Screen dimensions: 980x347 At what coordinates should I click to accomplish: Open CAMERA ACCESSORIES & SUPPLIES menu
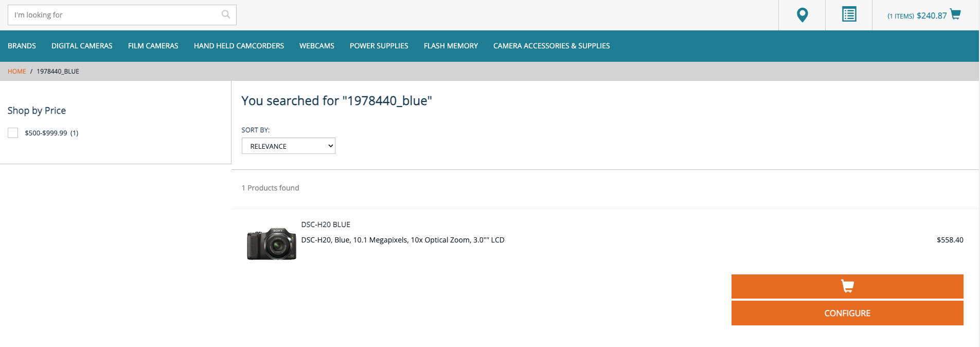(x=551, y=46)
